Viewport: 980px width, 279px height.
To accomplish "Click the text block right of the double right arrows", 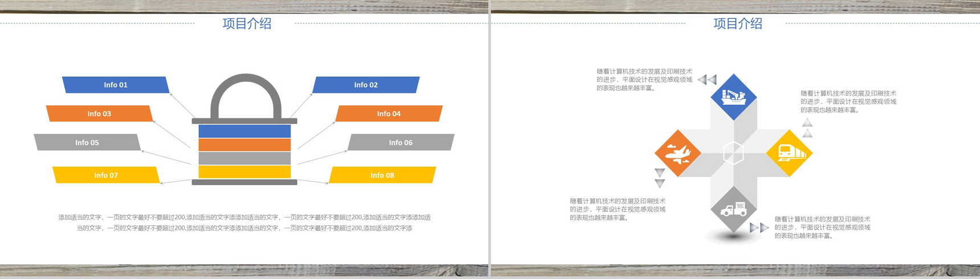I will pyautogui.click(x=822, y=227).
